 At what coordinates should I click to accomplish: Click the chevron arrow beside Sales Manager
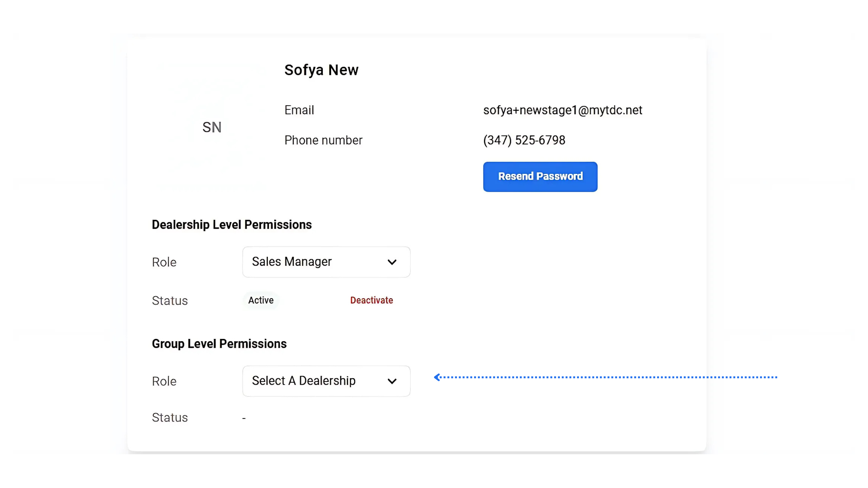tap(392, 262)
